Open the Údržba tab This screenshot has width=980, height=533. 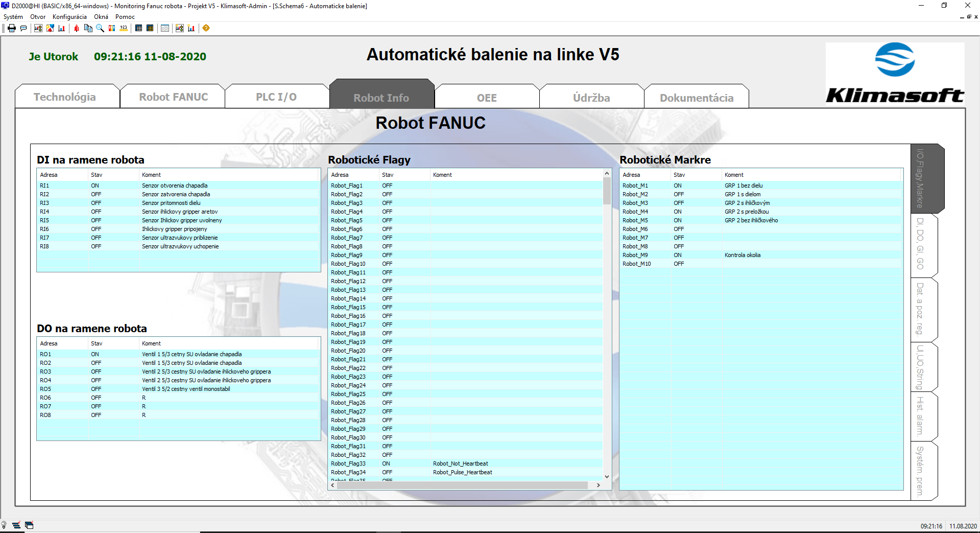(x=591, y=97)
